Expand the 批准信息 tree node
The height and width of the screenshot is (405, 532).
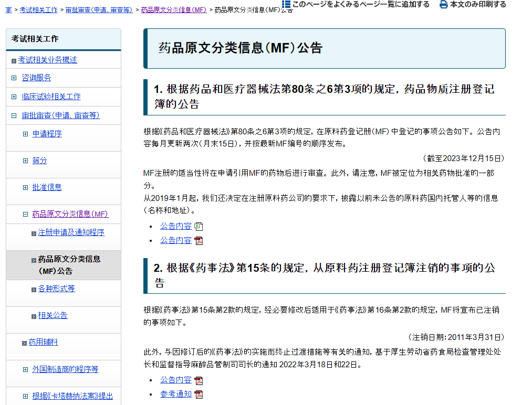pyautogui.click(x=25, y=188)
